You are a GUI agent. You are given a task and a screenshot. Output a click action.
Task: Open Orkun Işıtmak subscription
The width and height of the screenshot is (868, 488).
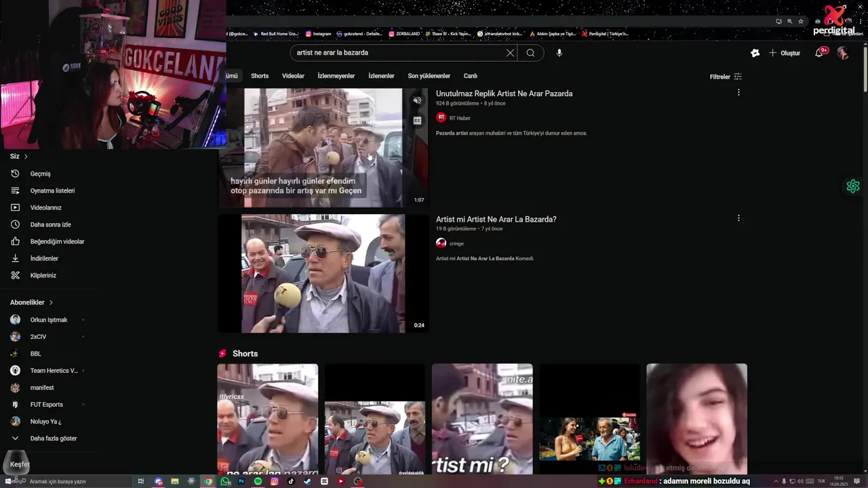click(47, 320)
